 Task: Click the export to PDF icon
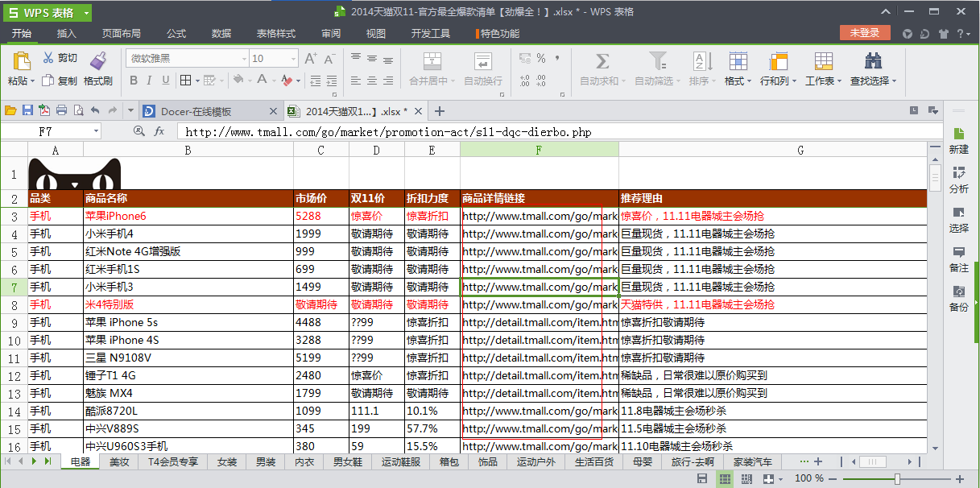[44, 110]
